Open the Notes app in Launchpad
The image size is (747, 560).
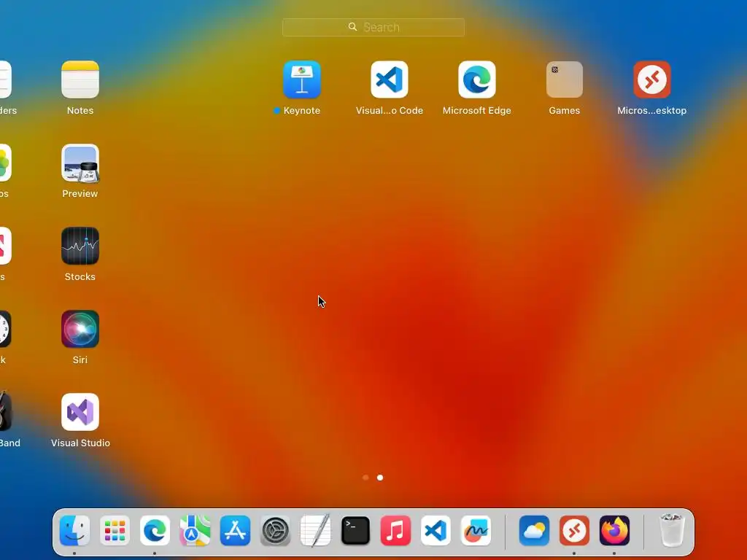[80, 79]
